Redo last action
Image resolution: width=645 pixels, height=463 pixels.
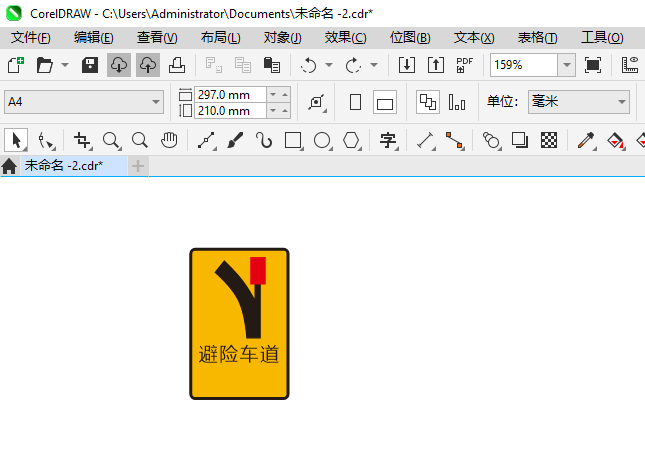tap(353, 65)
